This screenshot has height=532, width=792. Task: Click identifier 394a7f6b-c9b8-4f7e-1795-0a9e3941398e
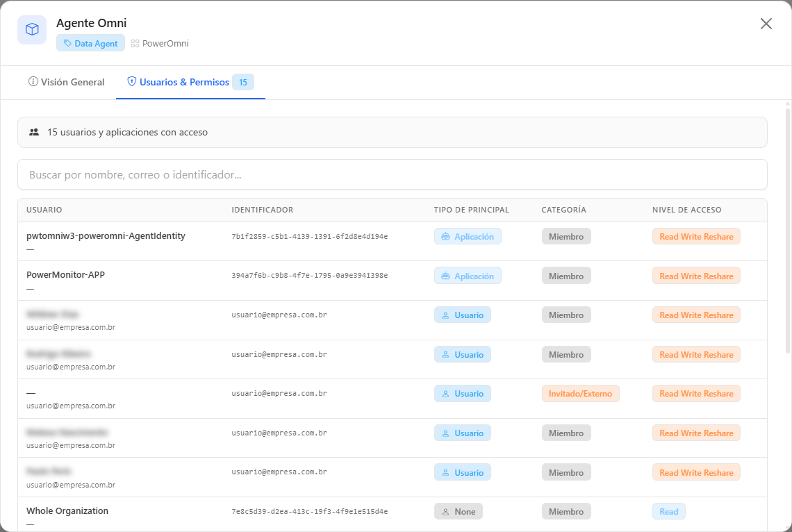(x=310, y=276)
